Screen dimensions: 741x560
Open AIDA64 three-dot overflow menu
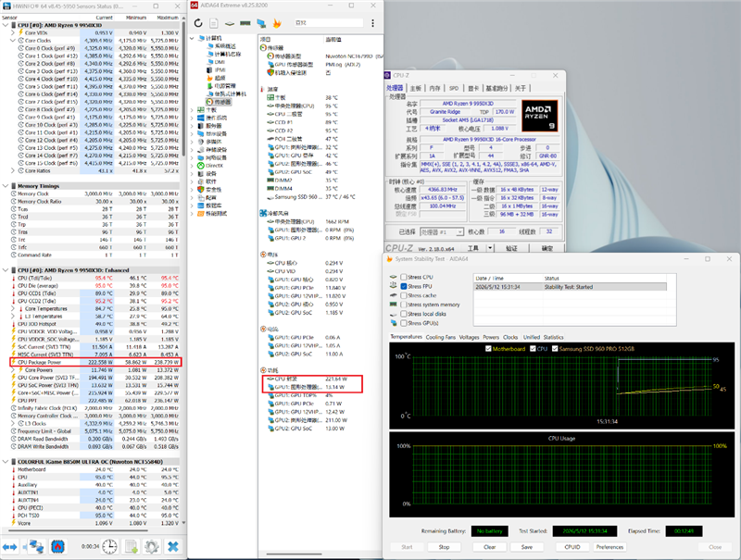pos(373,23)
